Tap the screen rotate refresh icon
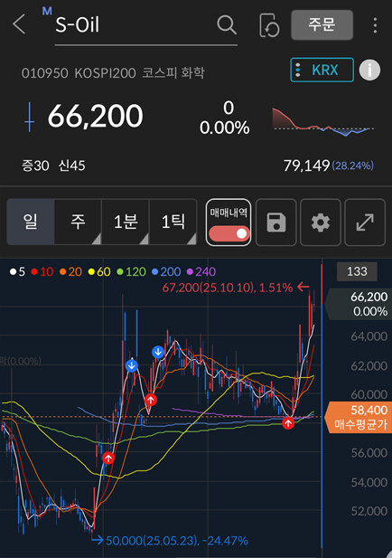The image size is (392, 558). [x=268, y=25]
